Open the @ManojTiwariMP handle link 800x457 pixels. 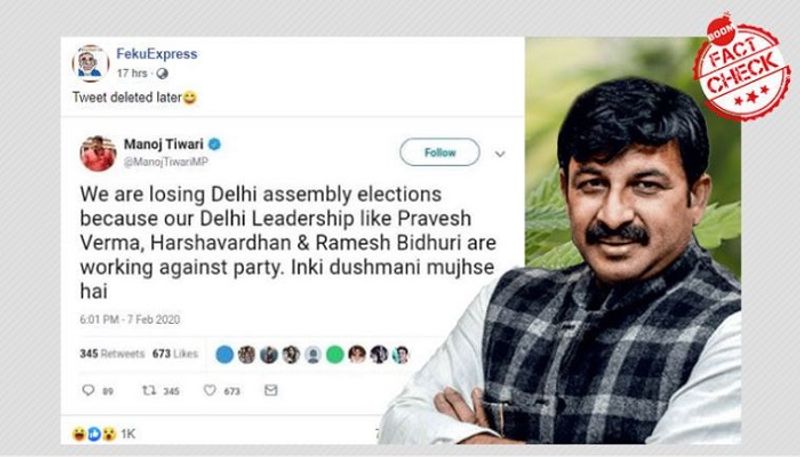coord(166,162)
